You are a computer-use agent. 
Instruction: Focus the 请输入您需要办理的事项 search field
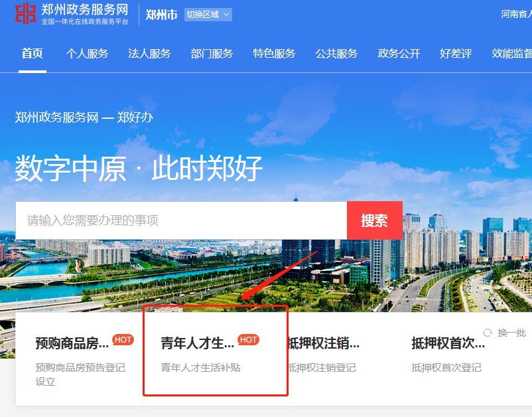(181, 220)
